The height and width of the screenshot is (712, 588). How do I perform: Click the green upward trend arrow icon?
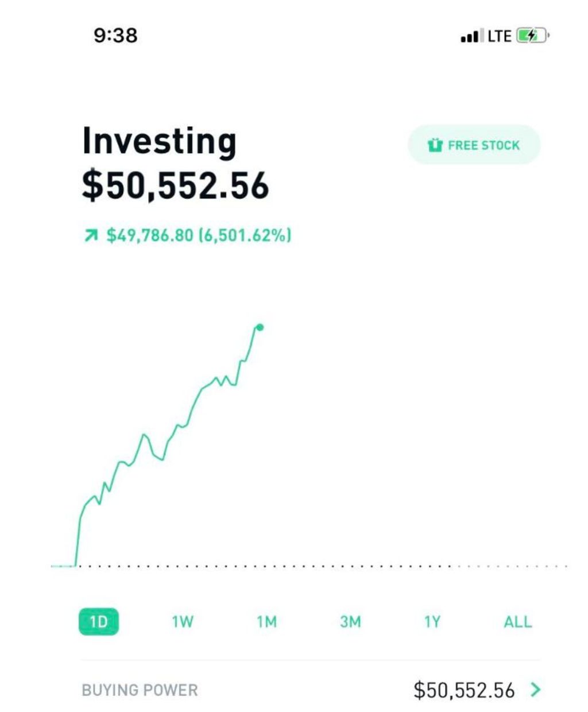91,235
